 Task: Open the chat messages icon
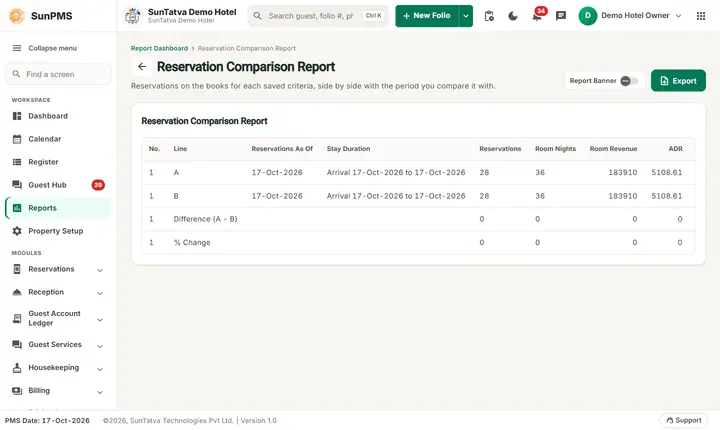[x=561, y=16]
